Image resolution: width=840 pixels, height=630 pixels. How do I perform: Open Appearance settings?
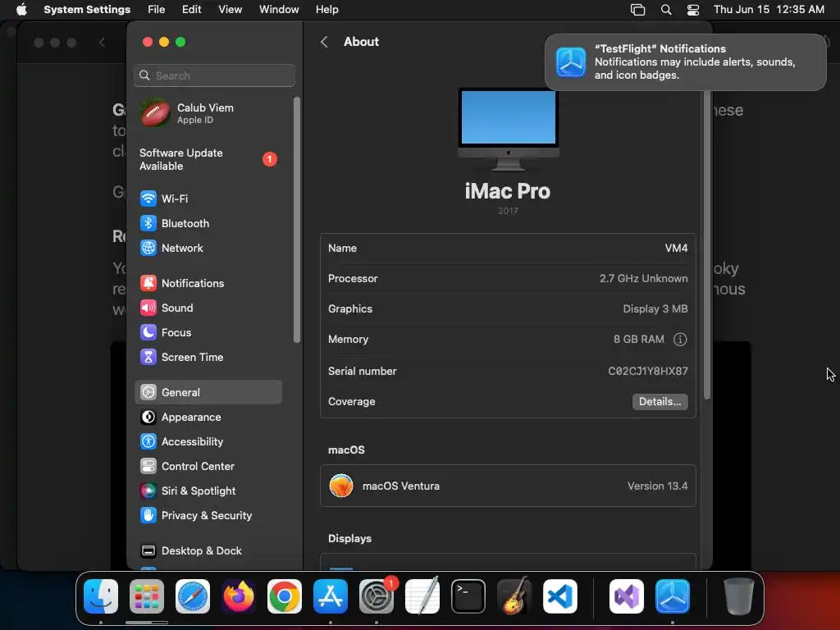coord(208,417)
